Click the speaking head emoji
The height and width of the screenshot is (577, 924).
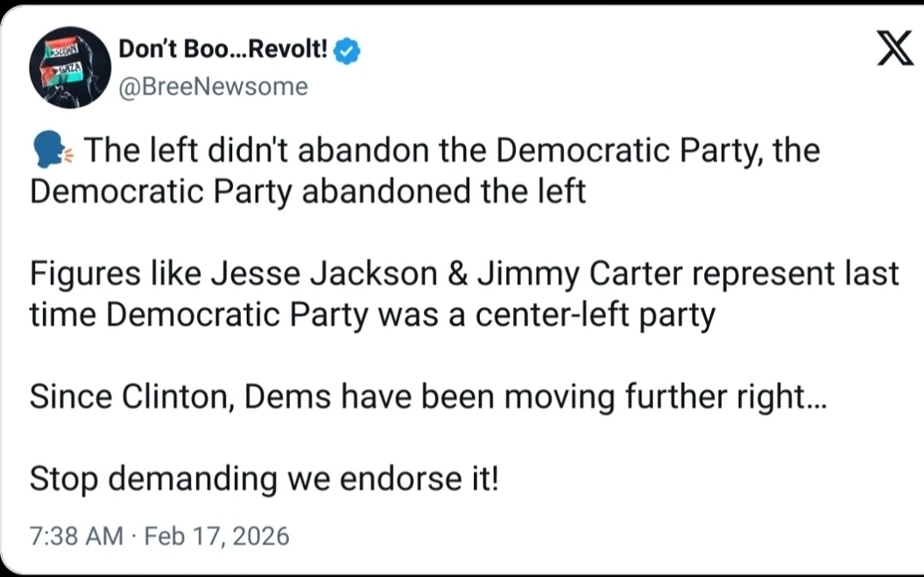(x=51, y=151)
